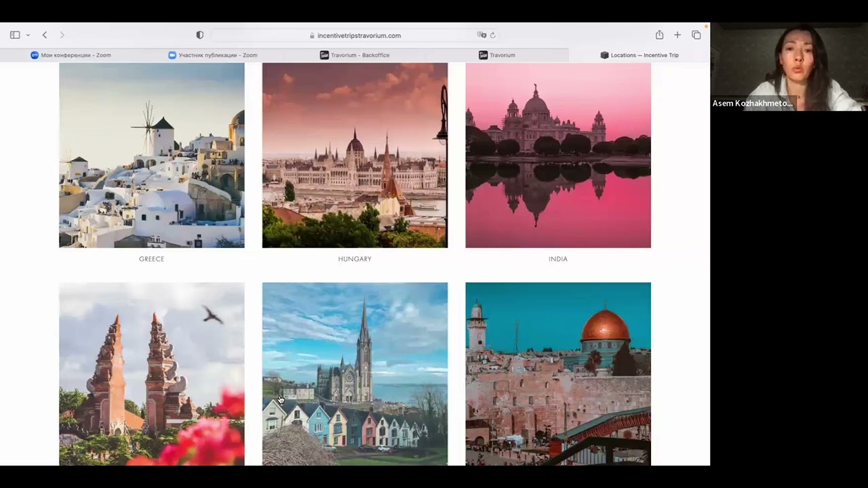Open the Share icon in toolbar
The height and width of the screenshot is (488, 868).
[x=659, y=35]
